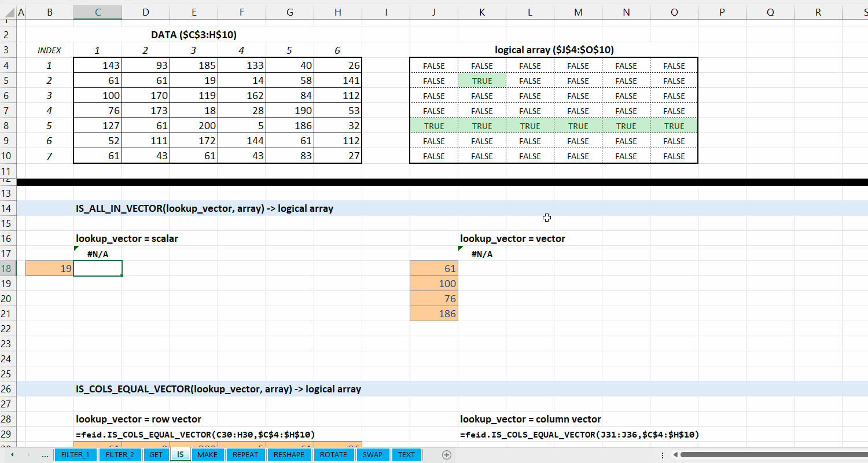Click the #N/A cell in column K
The image size is (868, 463).
click(482, 253)
